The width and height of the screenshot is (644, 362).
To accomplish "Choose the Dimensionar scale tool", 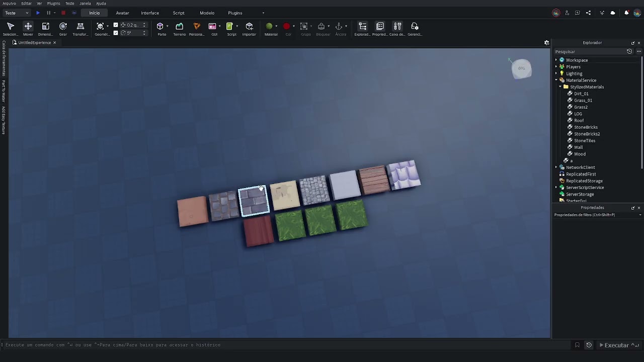I will 45,29.
